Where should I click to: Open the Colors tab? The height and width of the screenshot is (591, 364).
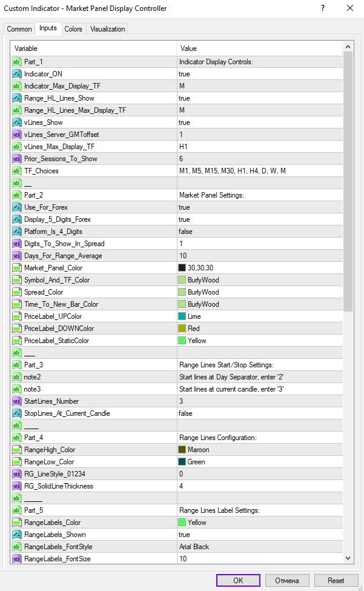[73, 29]
